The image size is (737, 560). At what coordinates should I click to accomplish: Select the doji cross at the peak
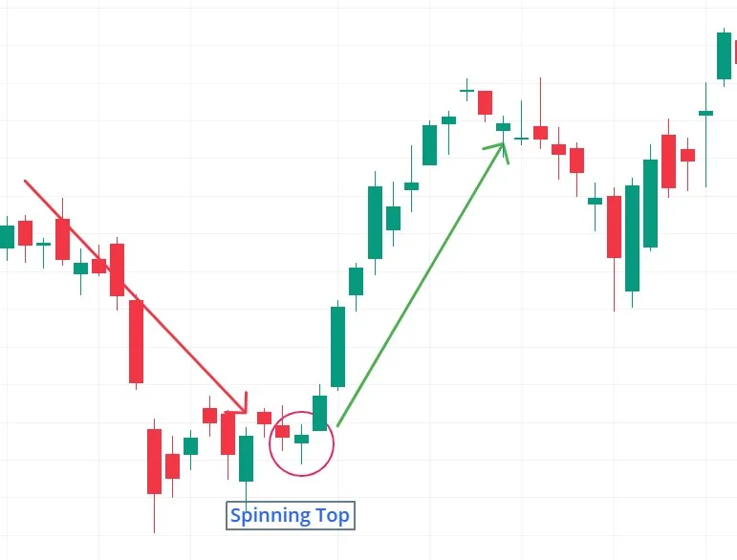466,90
